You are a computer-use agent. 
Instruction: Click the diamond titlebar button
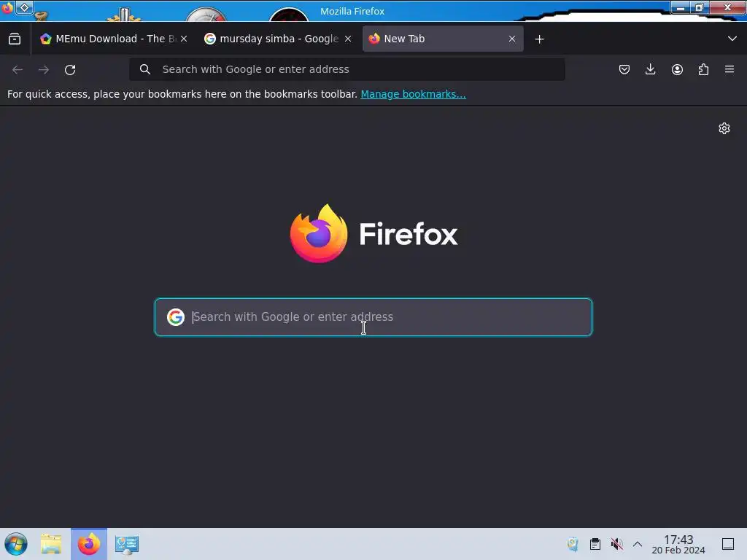(x=25, y=7)
